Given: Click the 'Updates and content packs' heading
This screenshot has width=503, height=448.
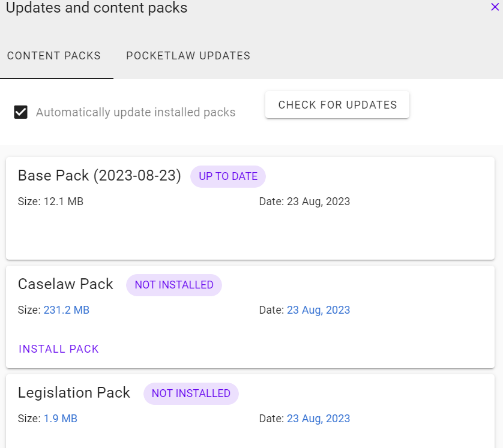Looking at the screenshot, I should point(97,8).
